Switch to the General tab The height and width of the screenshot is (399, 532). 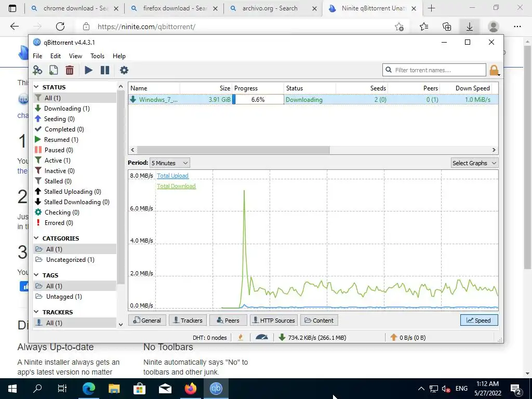coord(147,320)
